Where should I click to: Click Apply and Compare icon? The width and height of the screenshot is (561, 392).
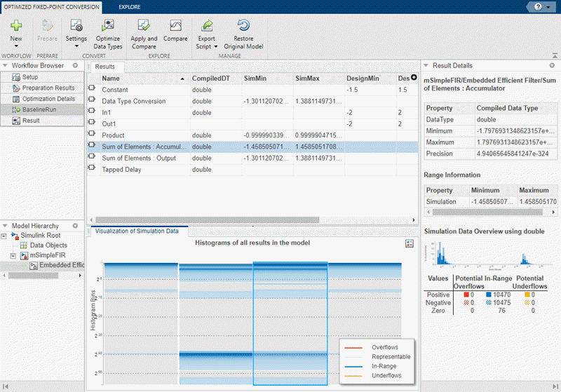(144, 25)
